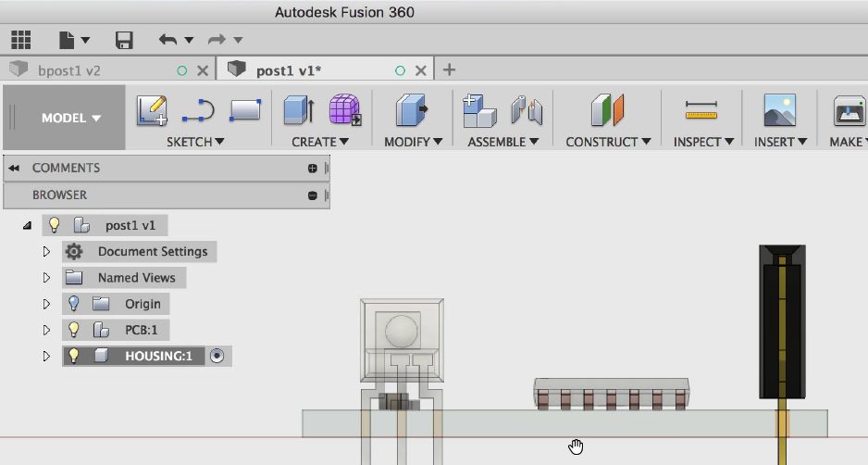Viewport: 868px width, 465px height.
Task: Open the INSPECT dropdown menu
Action: (703, 142)
